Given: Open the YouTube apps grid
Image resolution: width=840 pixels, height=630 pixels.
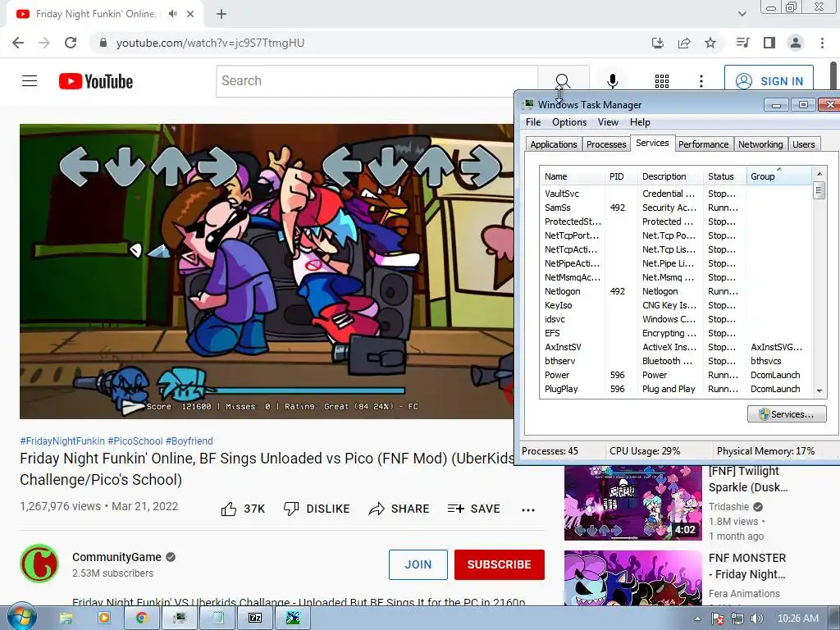Looking at the screenshot, I should pos(662,81).
